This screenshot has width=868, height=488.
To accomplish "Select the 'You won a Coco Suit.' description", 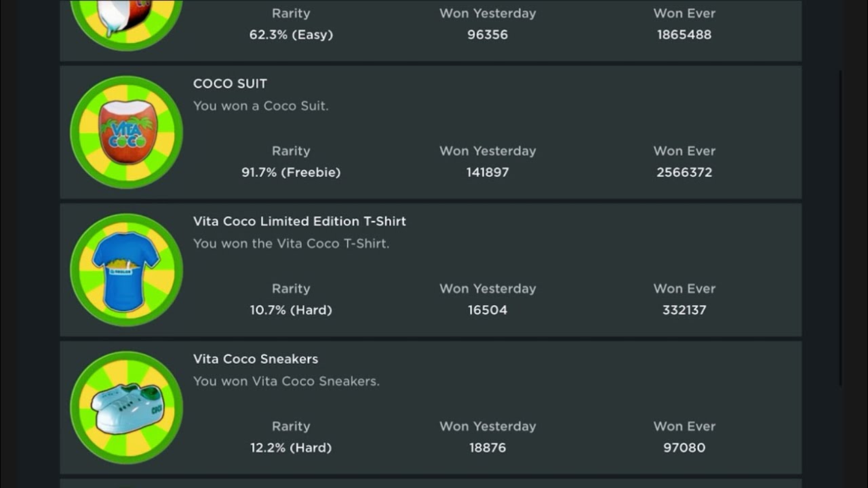I will click(260, 106).
